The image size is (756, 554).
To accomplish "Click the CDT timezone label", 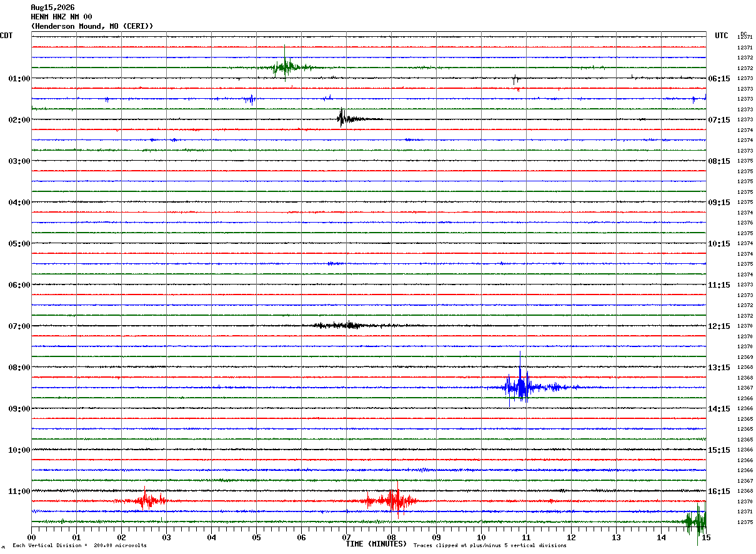I will pos(6,36).
